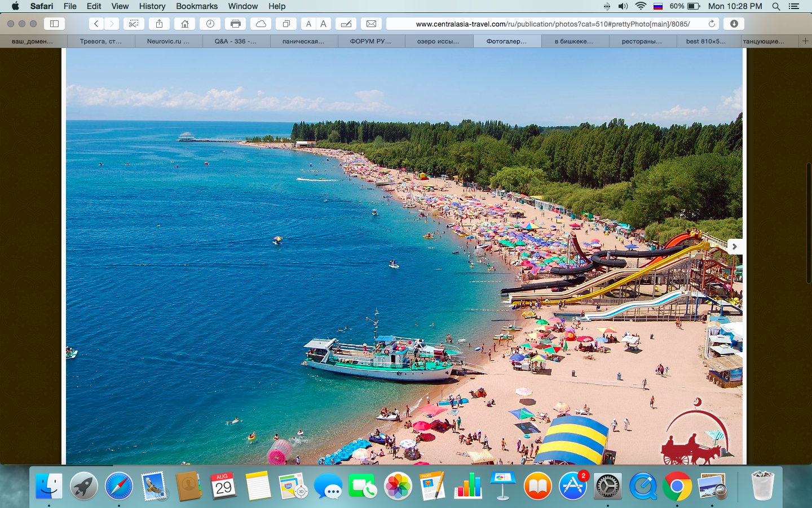Open the Downloads arrow button
The width and height of the screenshot is (812, 508).
(x=734, y=24)
